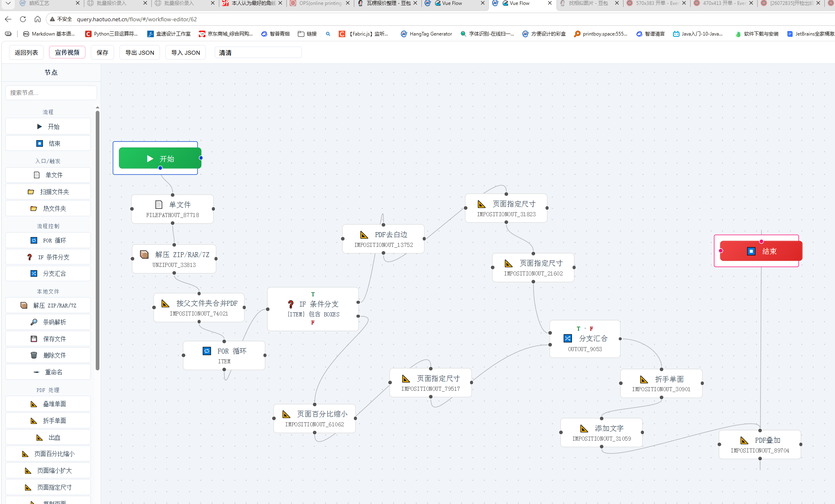Viewport: 835px width, 504px height.
Task: Click the 保存 button in toolbar
Action: pos(102,52)
